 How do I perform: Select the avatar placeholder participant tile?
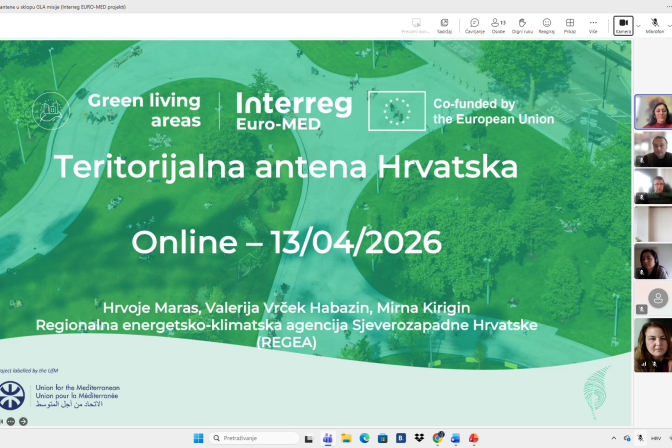pyautogui.click(x=653, y=298)
